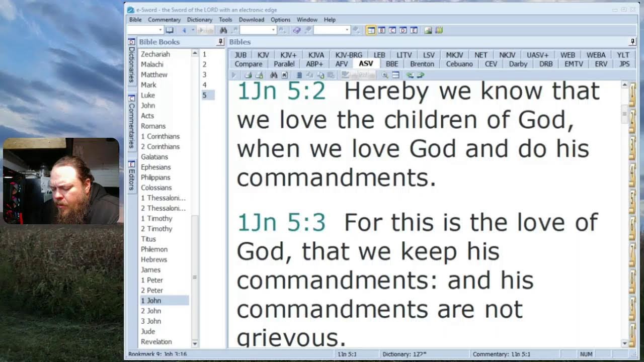Open the Editors side tab
The image size is (644, 362).
tap(131, 175)
